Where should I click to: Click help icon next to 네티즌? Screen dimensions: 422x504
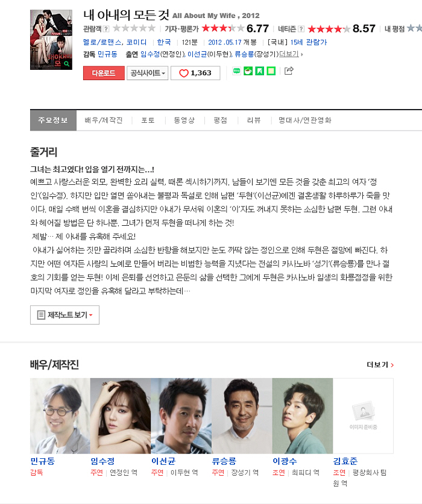pyautogui.click(x=301, y=29)
